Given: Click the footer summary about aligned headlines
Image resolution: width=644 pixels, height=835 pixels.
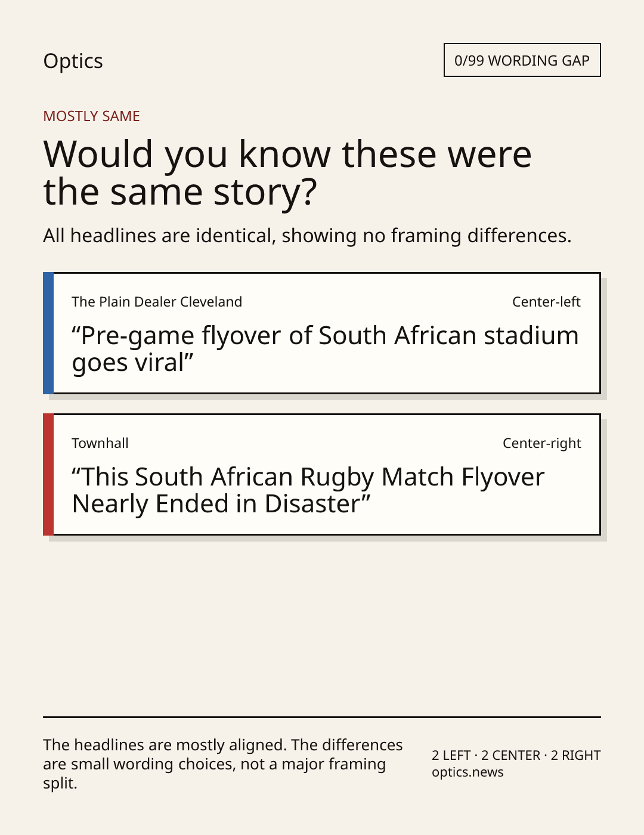Looking at the screenshot, I should (x=223, y=764).
